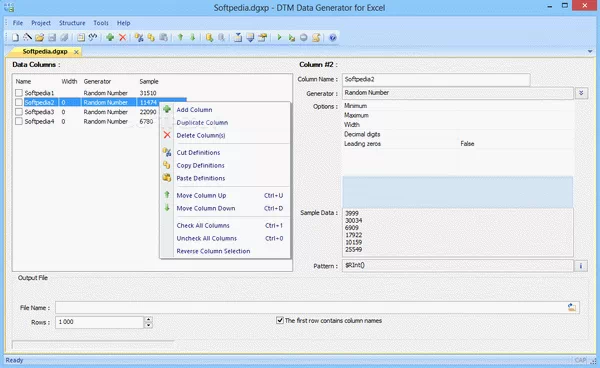Click the Generator column header
The image size is (600, 368).
[97, 81]
